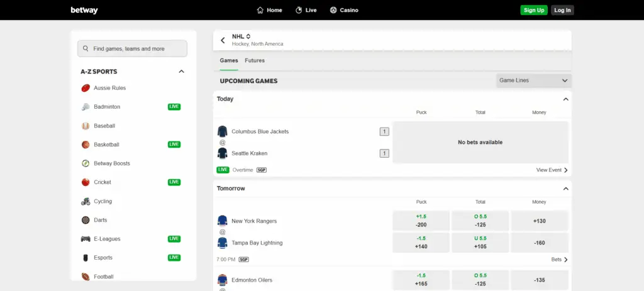Click the Football icon

(x=86, y=277)
